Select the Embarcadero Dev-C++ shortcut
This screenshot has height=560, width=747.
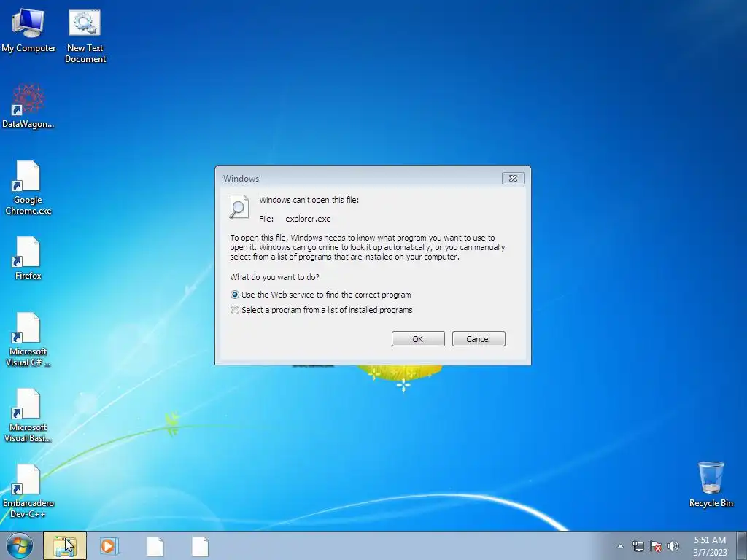coord(28,491)
